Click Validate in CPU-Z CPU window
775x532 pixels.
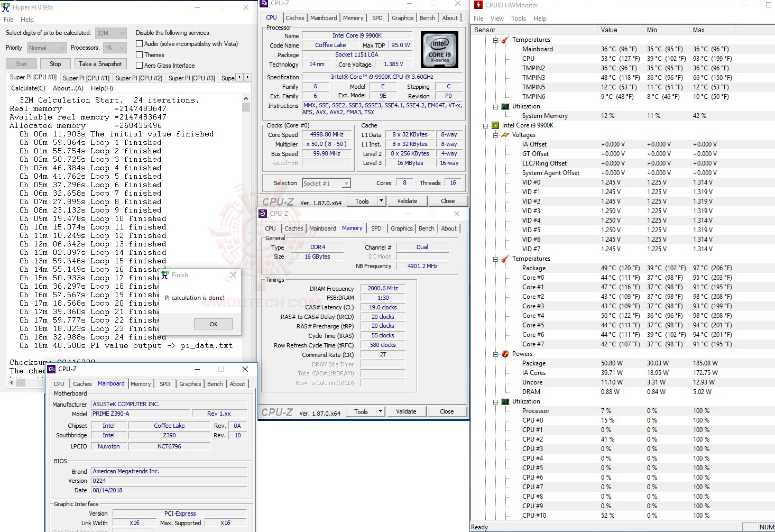click(x=407, y=201)
